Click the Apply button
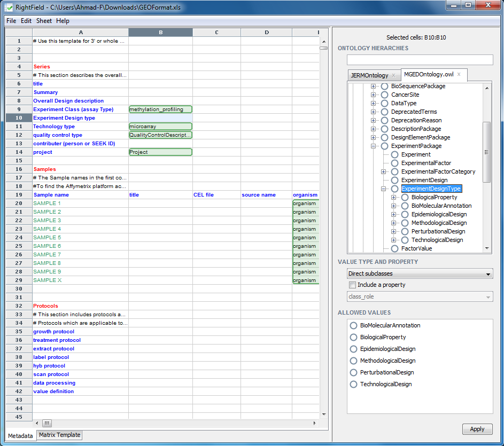 click(x=477, y=429)
